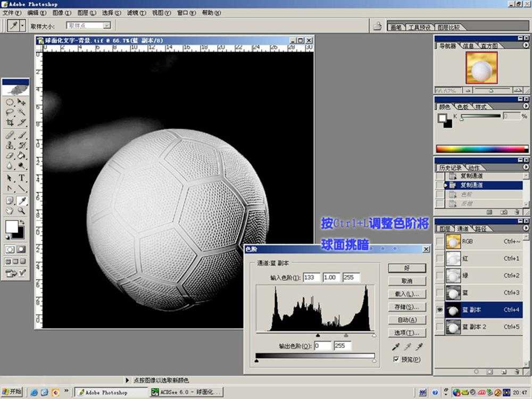Select the Crop tool in toolbox
The width and height of the screenshot is (532, 399).
click(x=10, y=122)
